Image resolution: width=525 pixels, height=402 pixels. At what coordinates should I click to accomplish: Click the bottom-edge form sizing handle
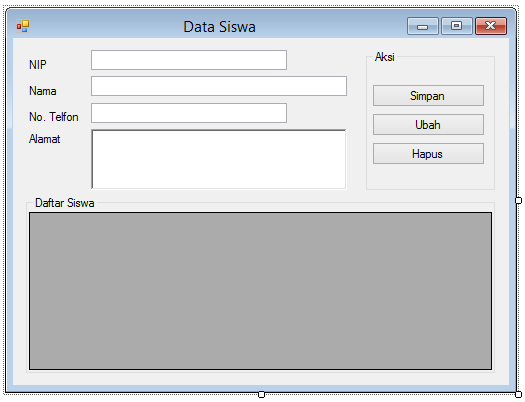click(261, 394)
